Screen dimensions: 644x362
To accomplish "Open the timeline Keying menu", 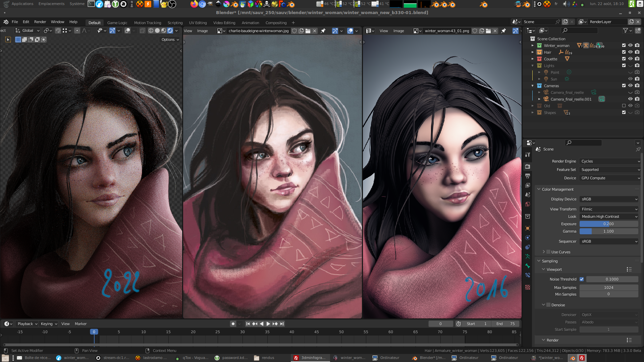I will 49,324.
